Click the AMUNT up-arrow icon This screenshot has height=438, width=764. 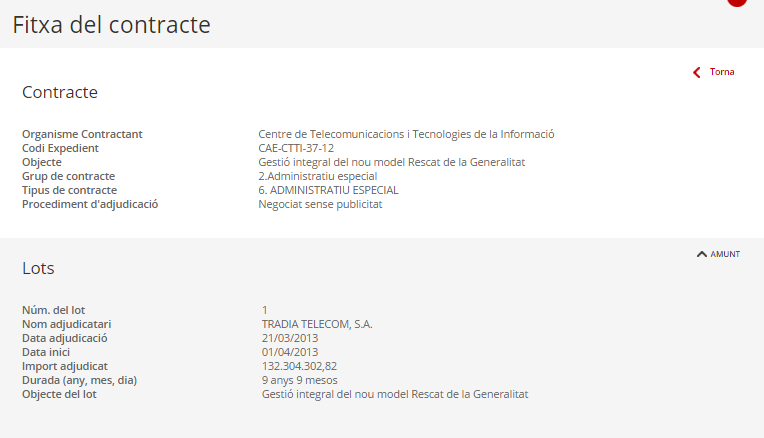coord(702,254)
